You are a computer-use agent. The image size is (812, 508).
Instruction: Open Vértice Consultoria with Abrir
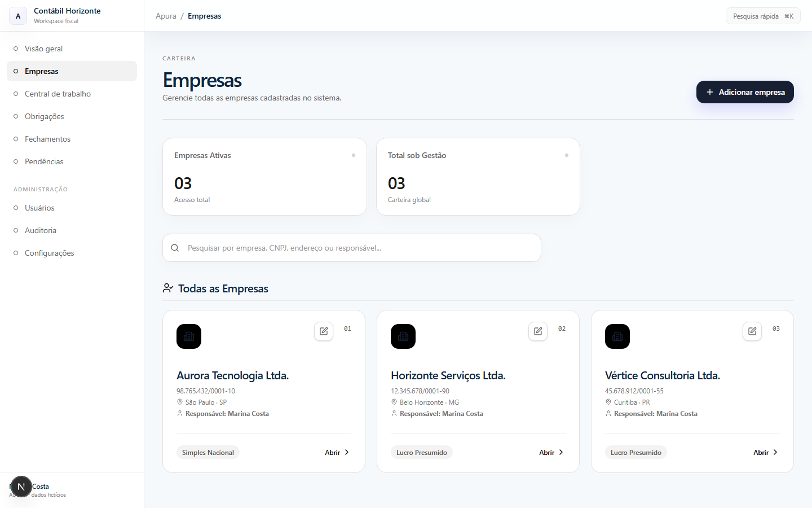coord(766,453)
